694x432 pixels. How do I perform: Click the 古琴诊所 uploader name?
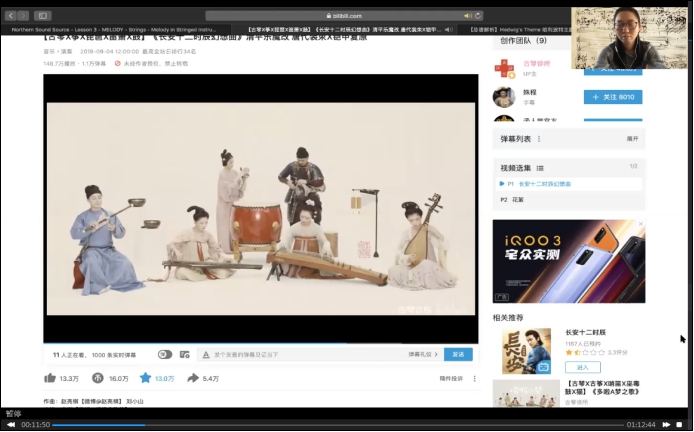coord(536,64)
